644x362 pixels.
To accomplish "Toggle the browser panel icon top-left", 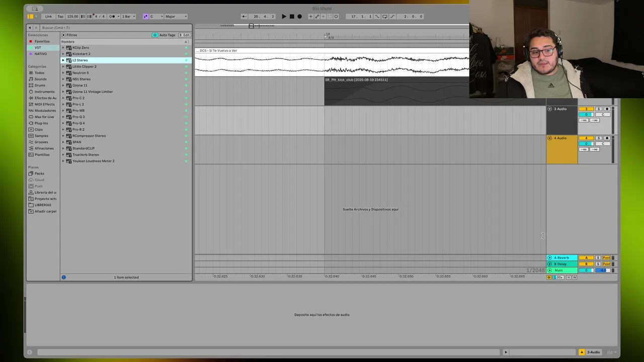I will (30, 17).
